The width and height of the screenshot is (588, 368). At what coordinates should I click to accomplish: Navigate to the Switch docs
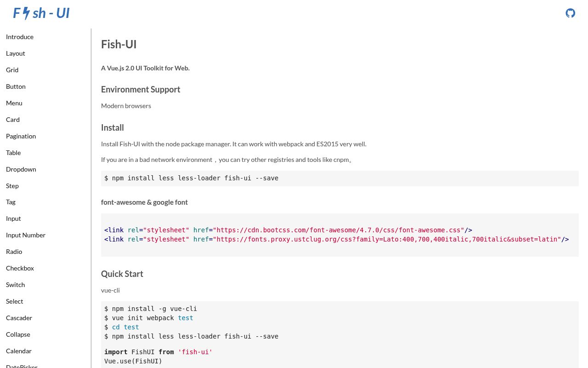(x=16, y=285)
